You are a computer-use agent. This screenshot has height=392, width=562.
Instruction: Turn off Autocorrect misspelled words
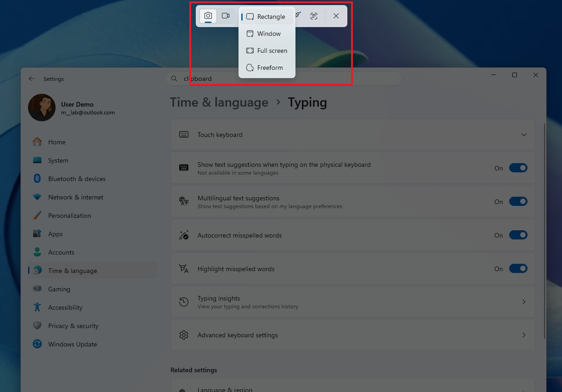[x=518, y=235]
